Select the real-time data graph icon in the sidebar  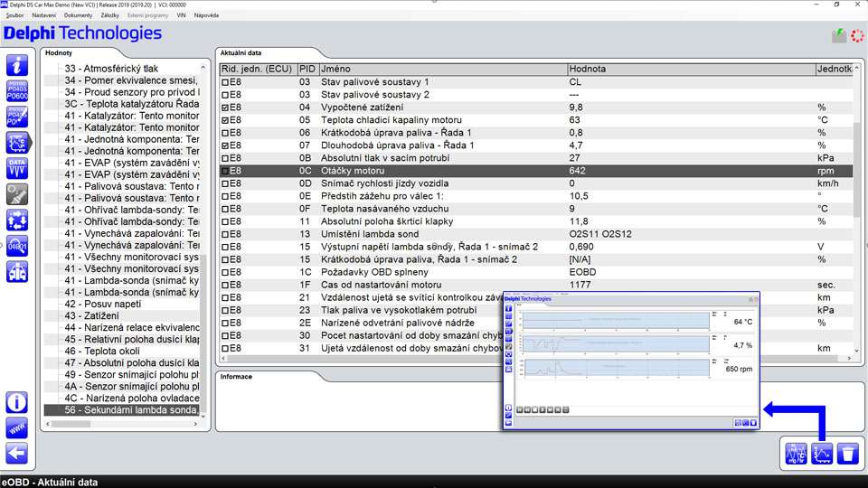(17, 143)
